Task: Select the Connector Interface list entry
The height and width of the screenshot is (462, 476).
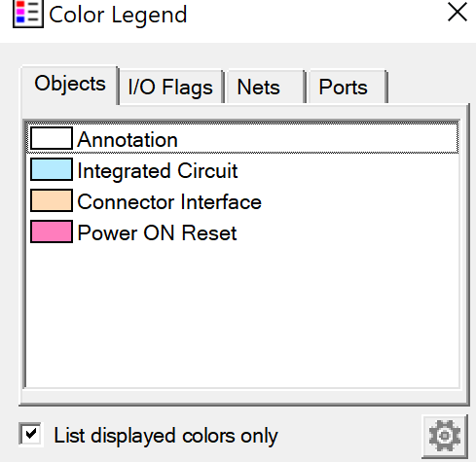Action: tap(242, 201)
